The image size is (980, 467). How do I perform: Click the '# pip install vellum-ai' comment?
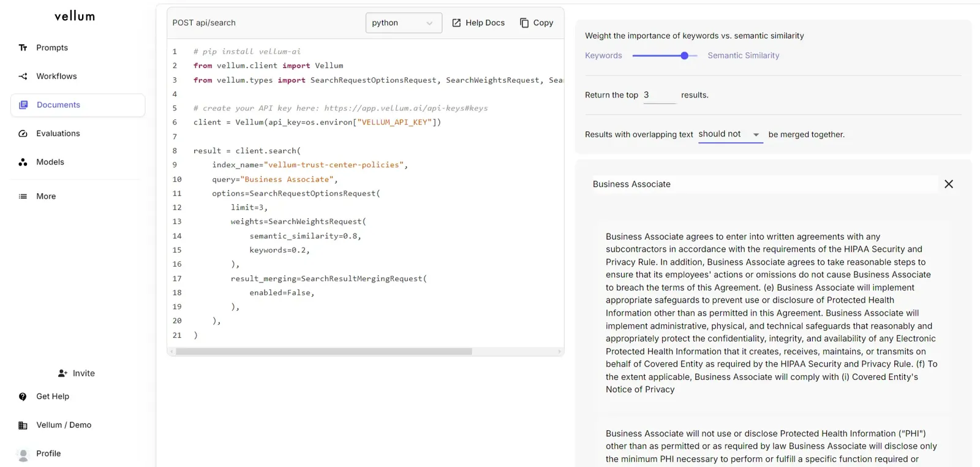[x=247, y=51]
